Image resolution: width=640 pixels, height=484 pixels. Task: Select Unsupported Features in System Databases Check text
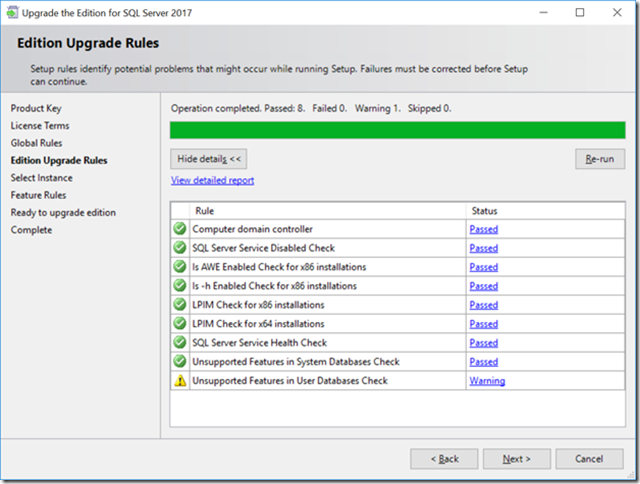pyautogui.click(x=296, y=362)
